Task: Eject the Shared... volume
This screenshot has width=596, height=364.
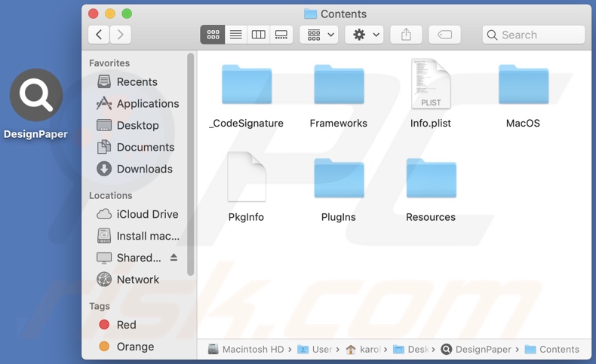Action: 174,257
